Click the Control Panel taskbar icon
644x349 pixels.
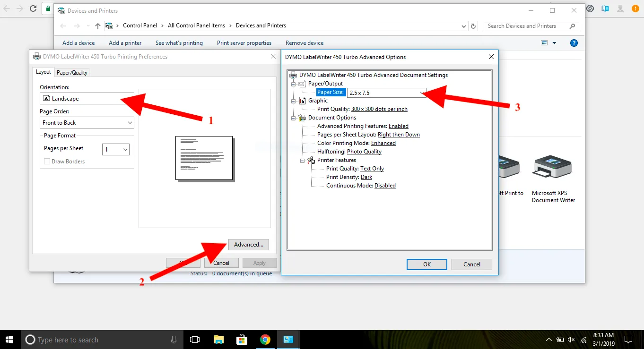[288, 340]
